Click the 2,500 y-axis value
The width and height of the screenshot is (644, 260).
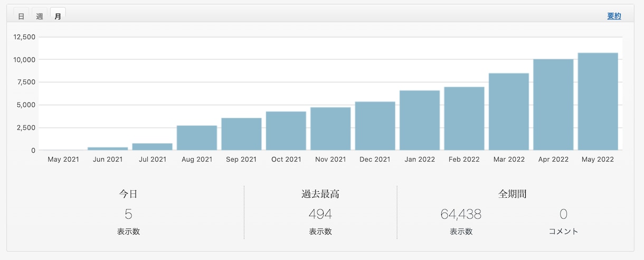(x=26, y=128)
